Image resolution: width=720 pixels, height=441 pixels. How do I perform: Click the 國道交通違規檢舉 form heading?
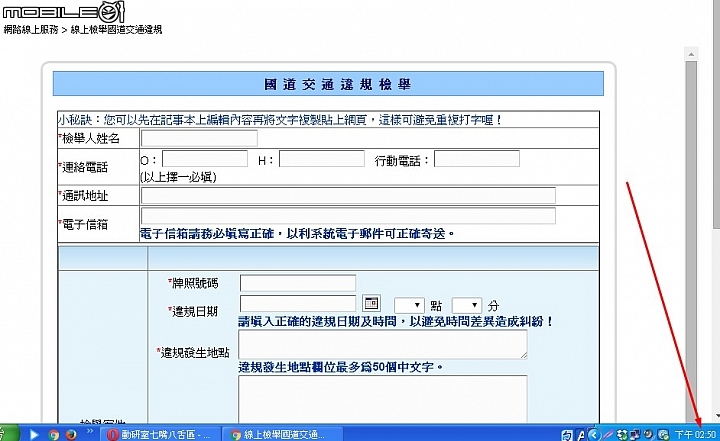pyautogui.click(x=337, y=84)
